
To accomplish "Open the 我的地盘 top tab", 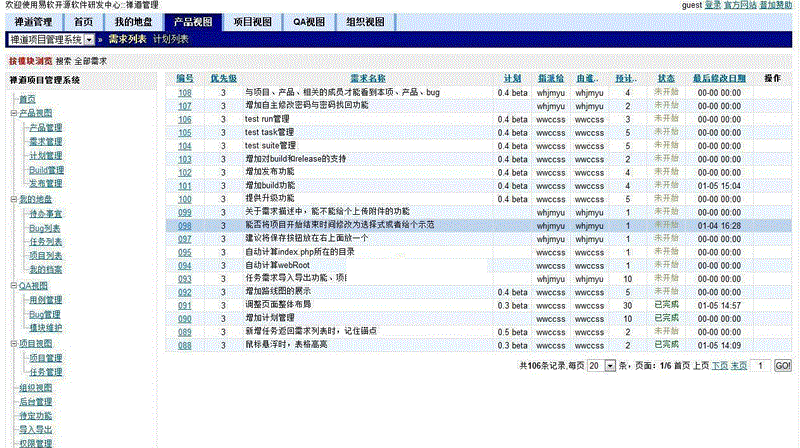I will 133,22.
